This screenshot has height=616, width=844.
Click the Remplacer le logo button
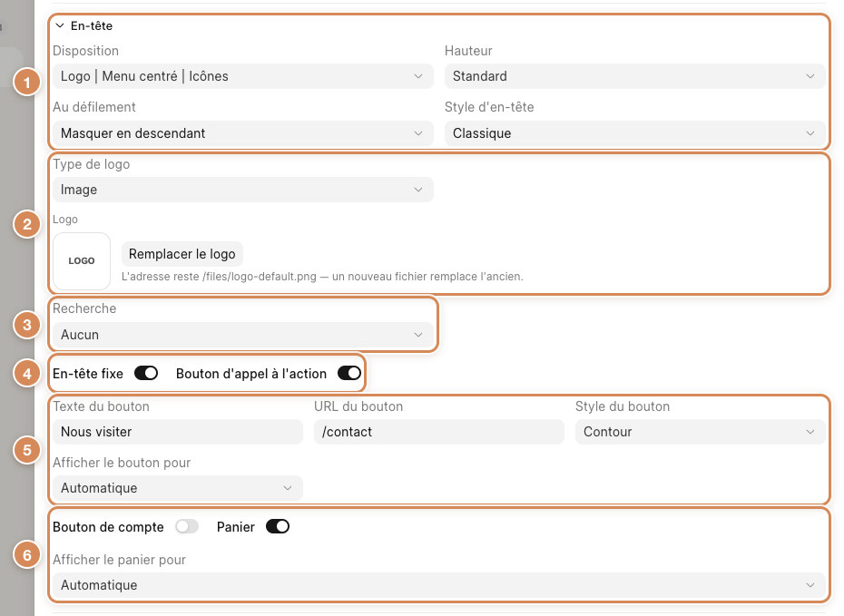coord(182,254)
